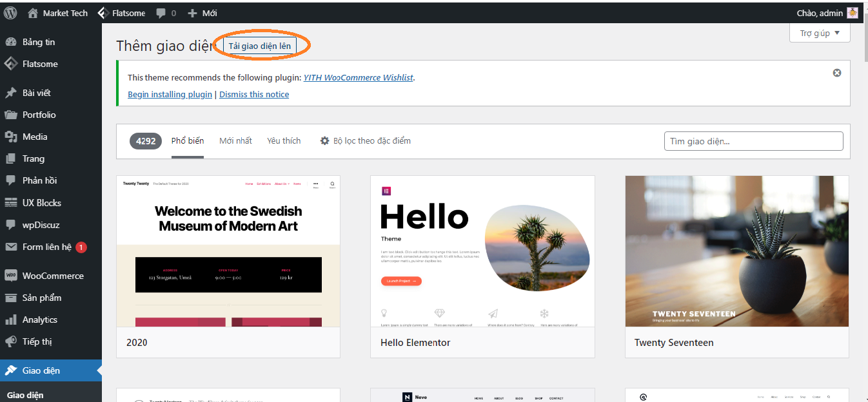Click Dismiss this notice link

tap(254, 94)
